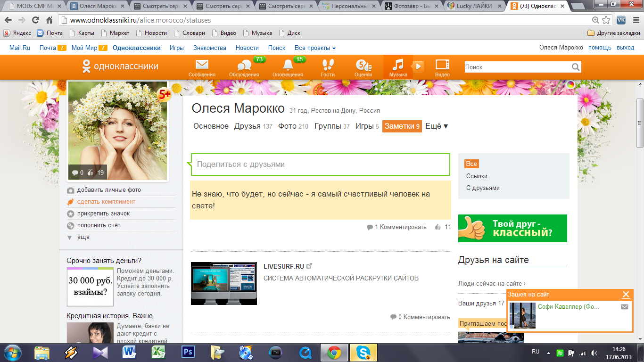The image size is (644, 362).
Task: Open the Фото 210 tab
Action: coord(293,126)
